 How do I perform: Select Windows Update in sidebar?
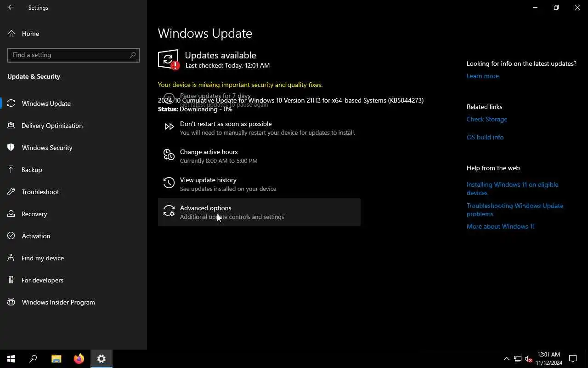[73, 103]
